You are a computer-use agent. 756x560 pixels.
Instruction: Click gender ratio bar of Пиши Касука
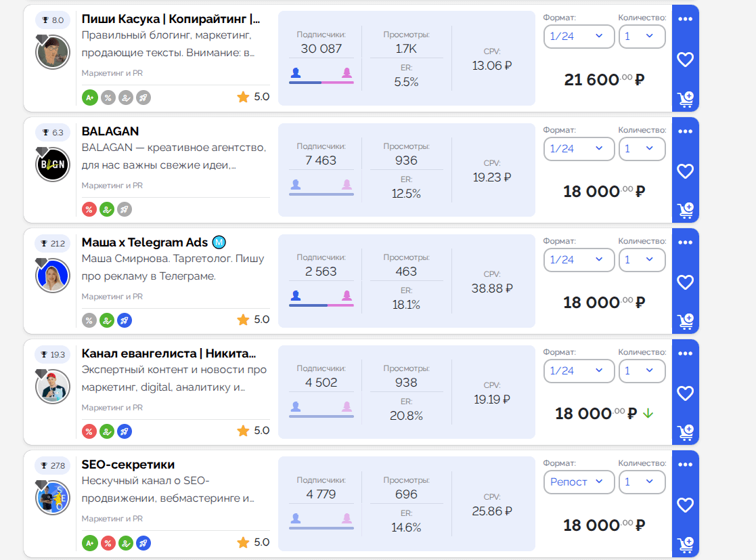pos(321,83)
